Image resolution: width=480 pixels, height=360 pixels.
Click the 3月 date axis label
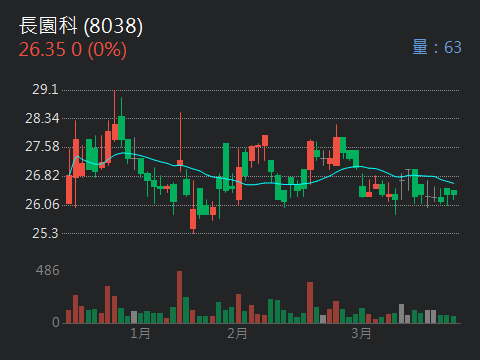tap(361, 333)
